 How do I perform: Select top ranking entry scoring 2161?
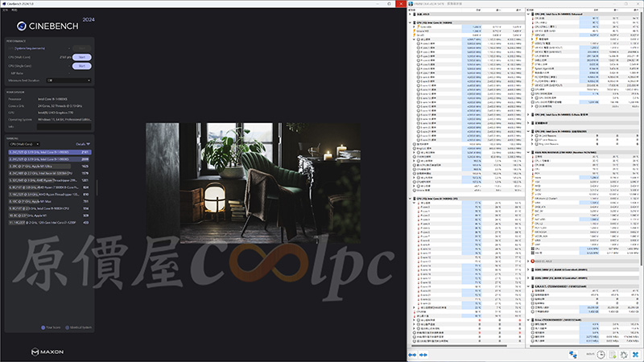(49, 152)
